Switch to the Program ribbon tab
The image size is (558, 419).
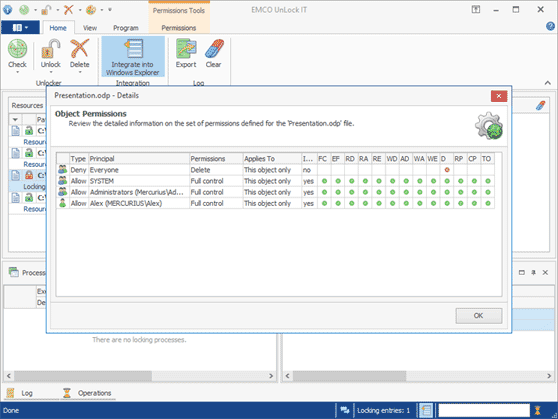pyautogui.click(x=126, y=28)
